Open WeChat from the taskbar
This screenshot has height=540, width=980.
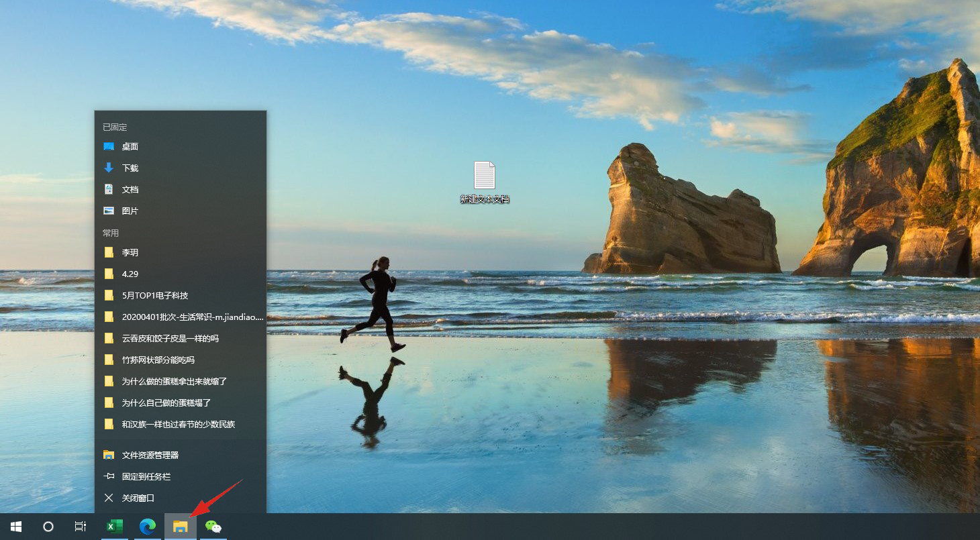pyautogui.click(x=213, y=527)
